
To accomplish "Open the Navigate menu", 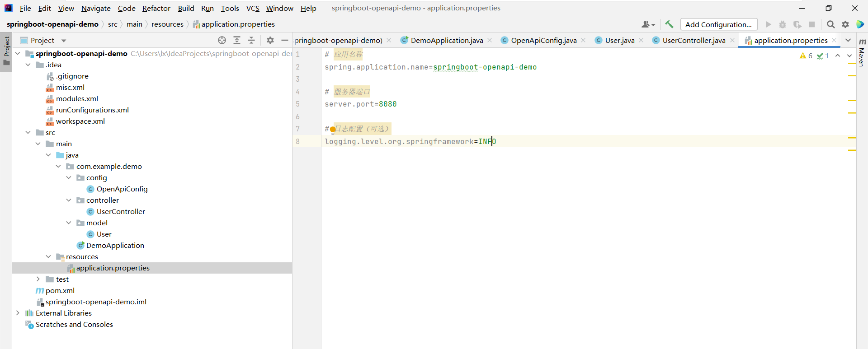I will 96,8.
